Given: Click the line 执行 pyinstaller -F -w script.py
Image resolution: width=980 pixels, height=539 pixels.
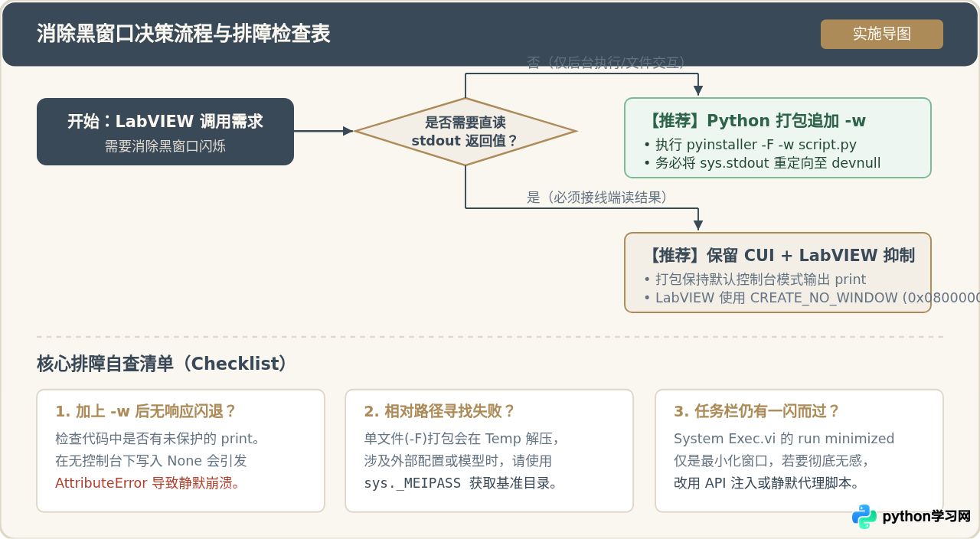Looking at the screenshot, I should [756, 145].
